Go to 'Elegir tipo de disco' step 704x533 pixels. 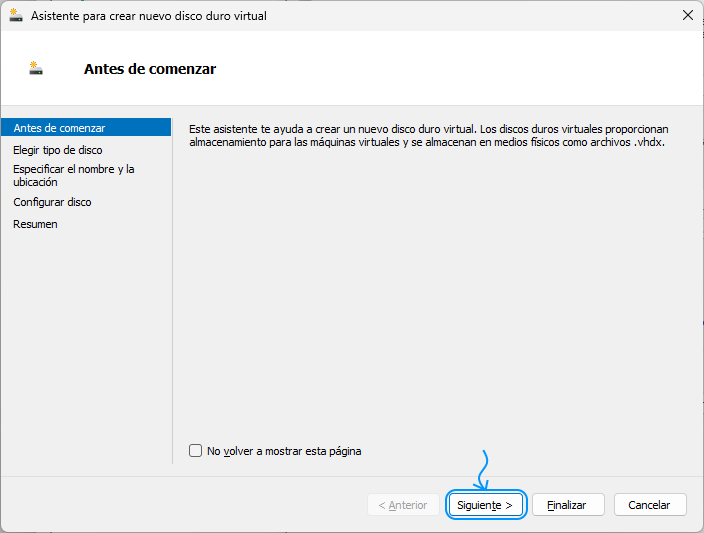point(57,150)
